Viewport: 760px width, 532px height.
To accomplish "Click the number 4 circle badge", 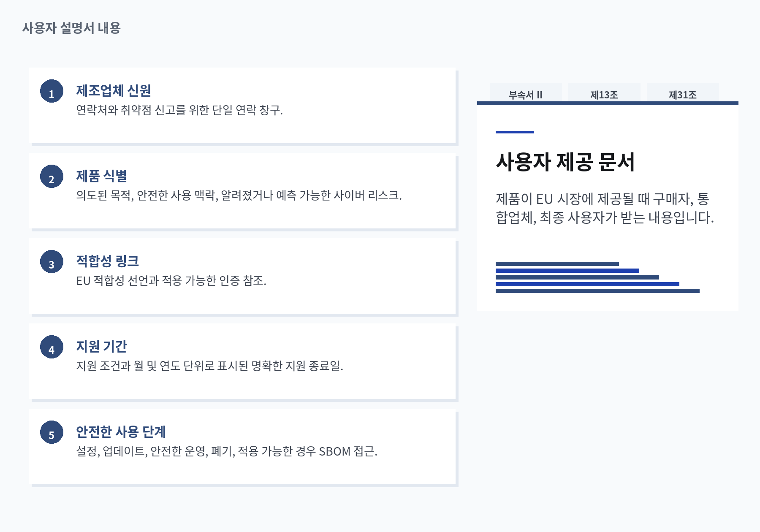I will [52, 347].
